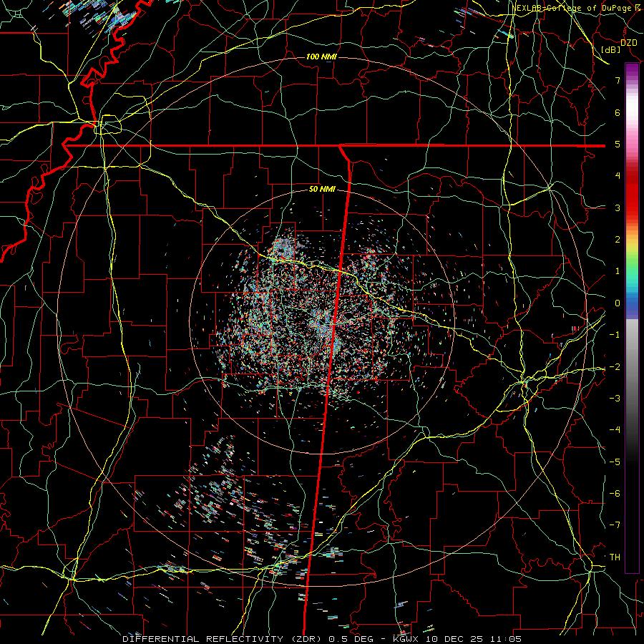This screenshot has height=644, width=644.
Task: Click the -5 value on the color scale
Action: point(615,462)
